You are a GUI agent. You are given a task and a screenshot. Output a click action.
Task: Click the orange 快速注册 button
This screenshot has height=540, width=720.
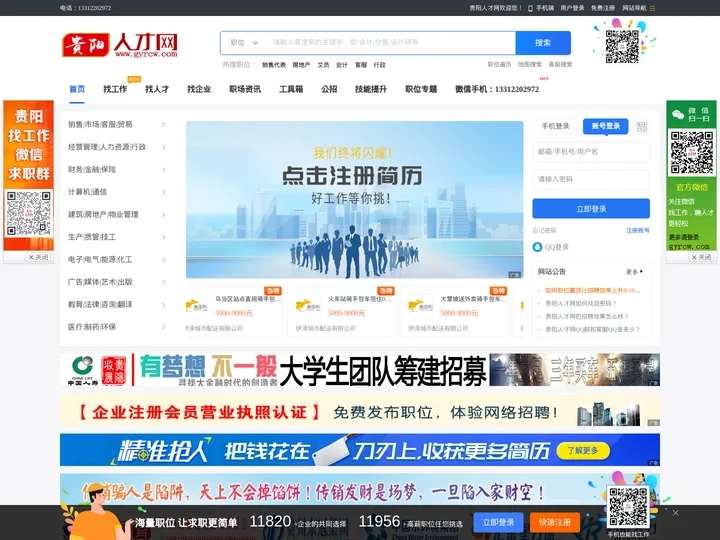[x=555, y=523]
